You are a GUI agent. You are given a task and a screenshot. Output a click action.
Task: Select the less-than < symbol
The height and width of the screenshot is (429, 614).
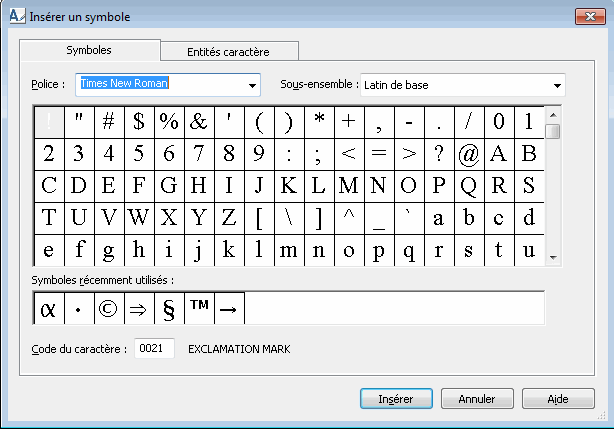[x=349, y=154]
